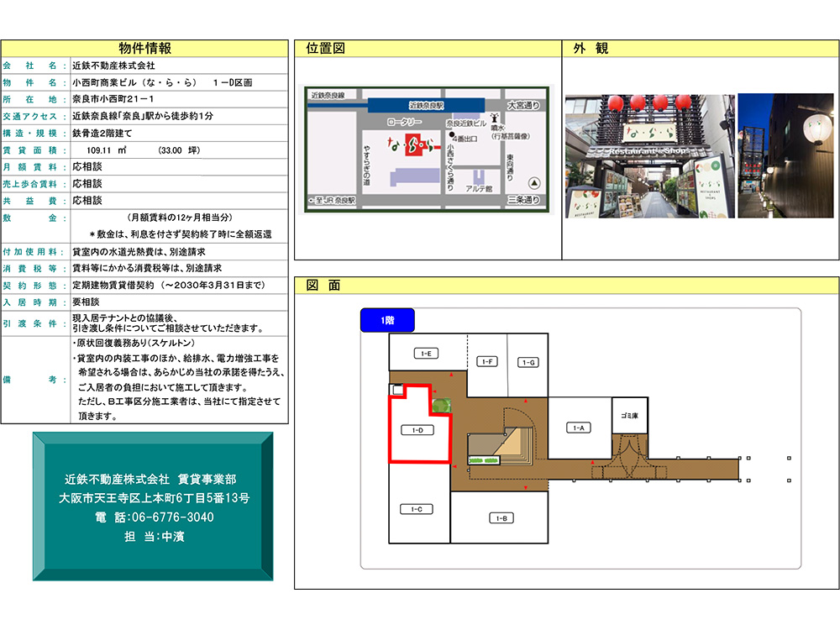Image resolution: width=840 pixels, height=630 pixels.
Task: Click move-in value 要相談
Action: 86,302
